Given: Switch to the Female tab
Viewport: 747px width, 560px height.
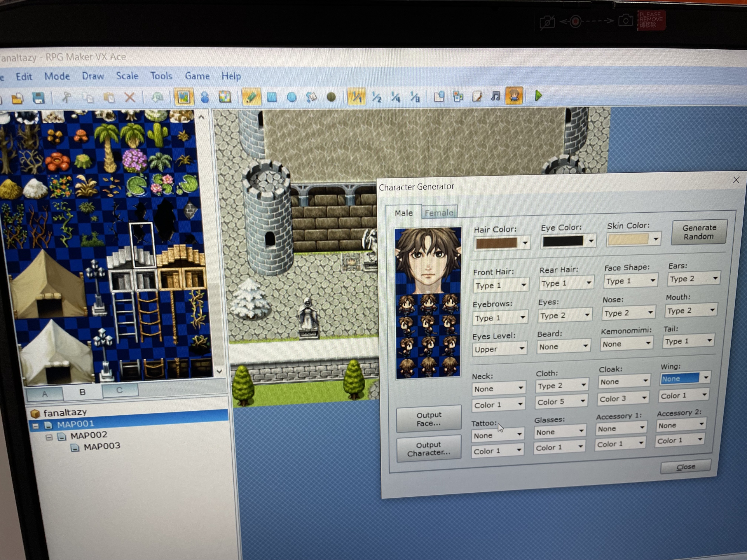Looking at the screenshot, I should point(439,213).
